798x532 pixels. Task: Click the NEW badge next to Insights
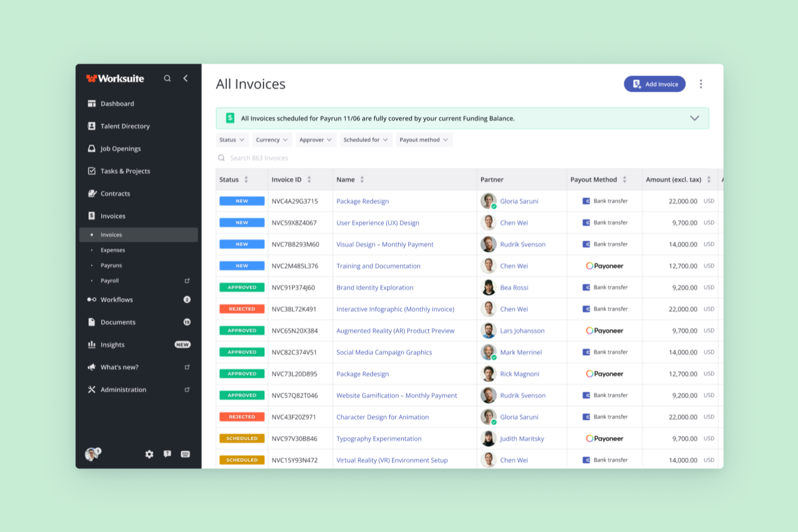(182, 344)
